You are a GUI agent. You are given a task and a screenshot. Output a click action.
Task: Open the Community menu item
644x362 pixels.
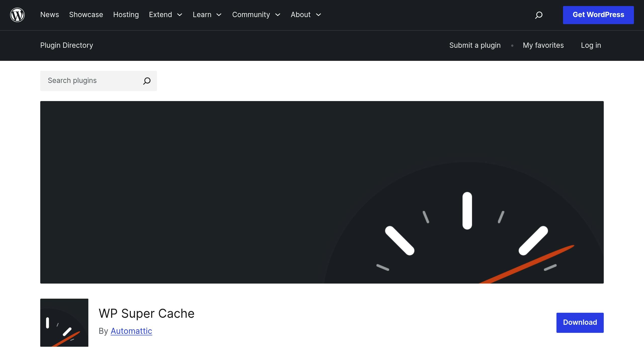pos(251,15)
